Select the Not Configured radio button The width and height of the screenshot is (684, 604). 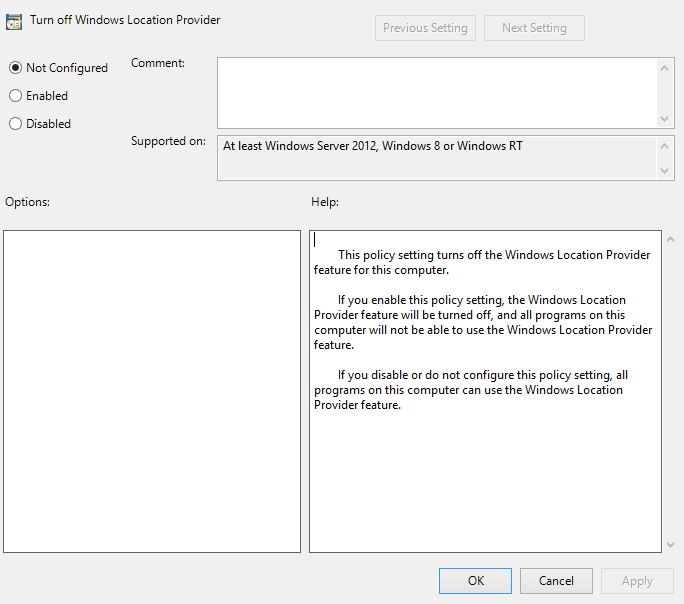[x=15, y=68]
